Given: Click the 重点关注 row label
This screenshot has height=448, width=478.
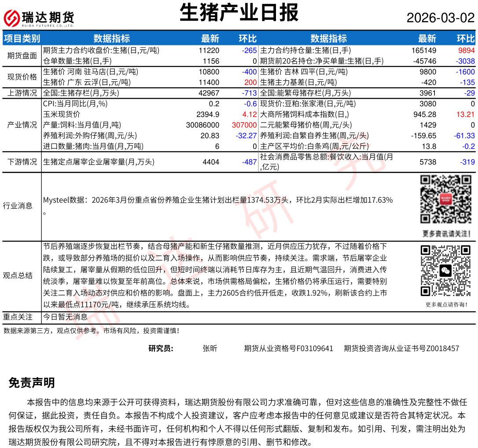Looking at the screenshot, I should click(18, 317).
